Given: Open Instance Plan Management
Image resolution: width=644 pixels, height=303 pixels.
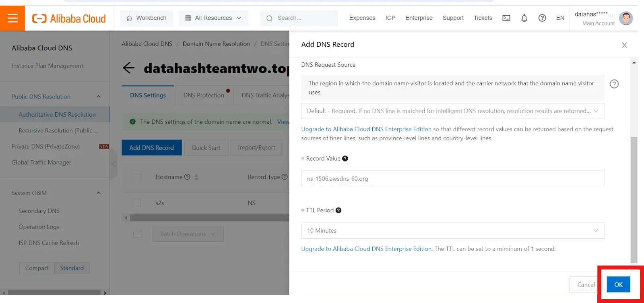Looking at the screenshot, I should [47, 66].
